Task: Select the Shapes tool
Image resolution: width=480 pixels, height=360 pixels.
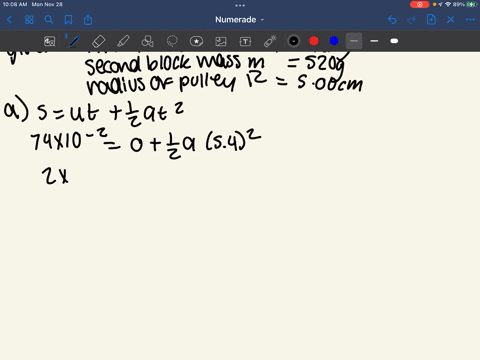Action: [x=147, y=41]
